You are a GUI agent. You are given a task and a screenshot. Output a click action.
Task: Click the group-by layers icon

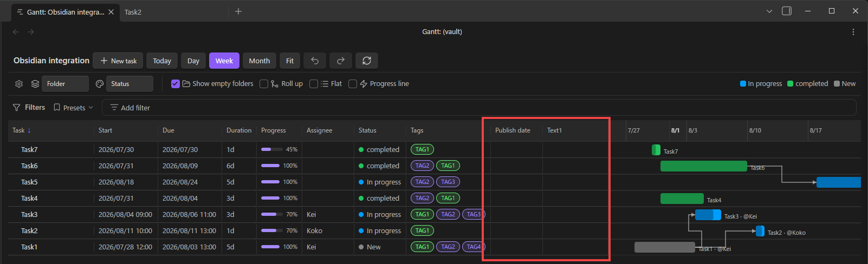[35, 84]
